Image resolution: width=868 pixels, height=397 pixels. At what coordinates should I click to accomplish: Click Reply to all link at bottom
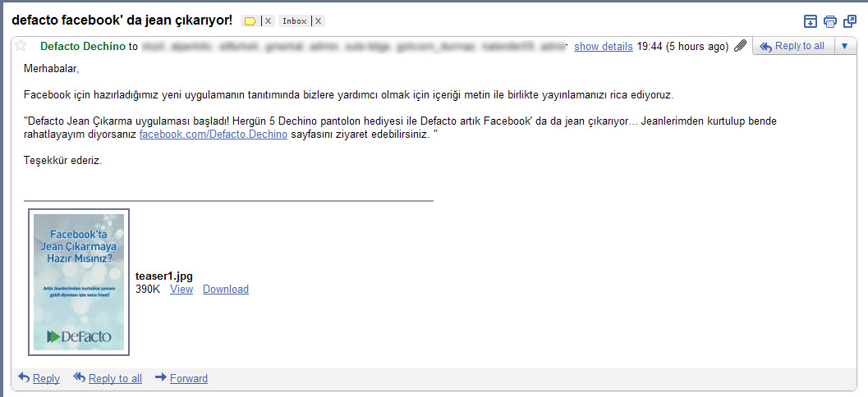[115, 378]
